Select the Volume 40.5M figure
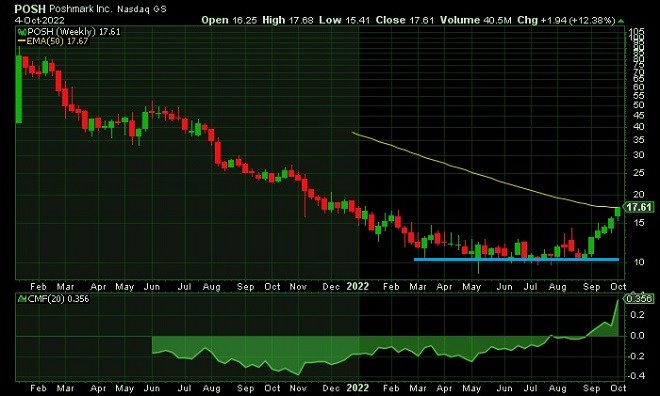This screenshot has width=660, height=396. [x=476, y=20]
